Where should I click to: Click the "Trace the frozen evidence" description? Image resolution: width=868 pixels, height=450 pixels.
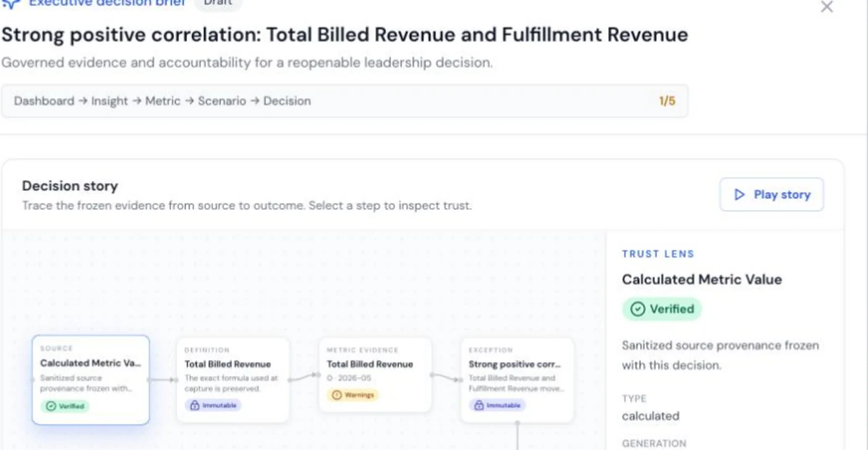pos(247,206)
